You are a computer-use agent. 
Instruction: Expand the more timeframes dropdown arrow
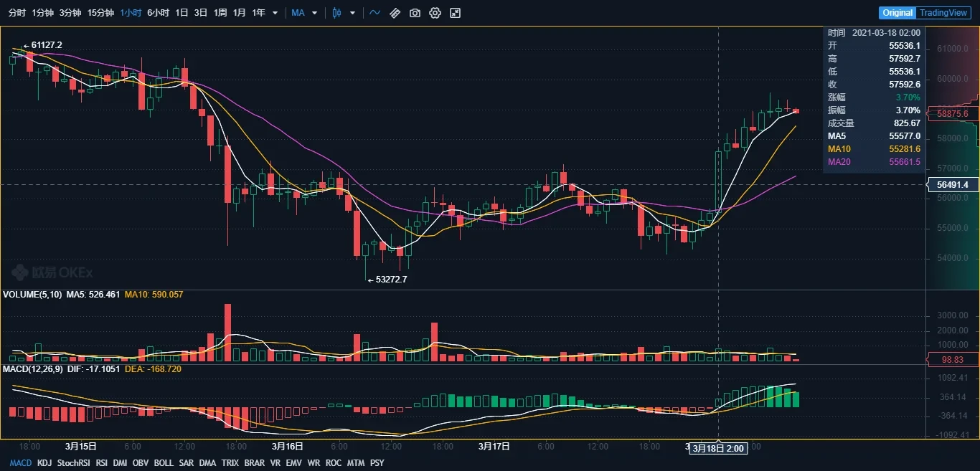(x=275, y=13)
